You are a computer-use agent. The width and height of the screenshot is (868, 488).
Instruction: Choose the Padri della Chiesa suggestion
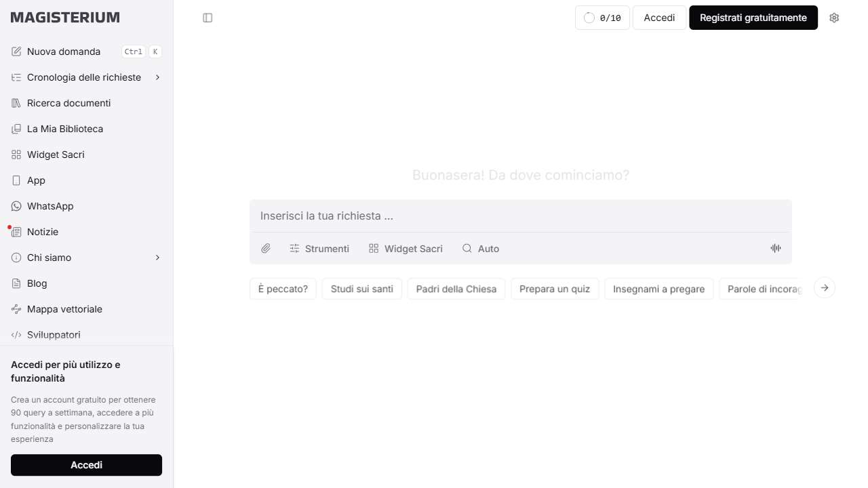(456, 289)
